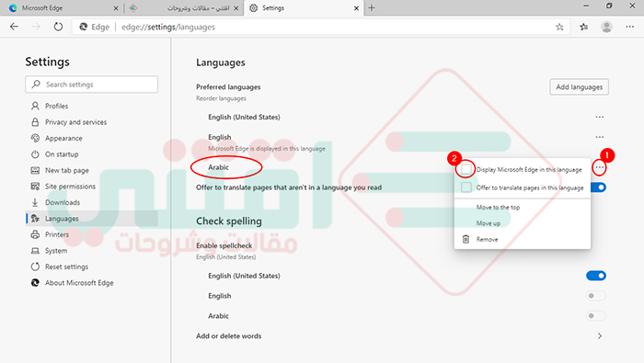Open System settings
Image resolution: width=644 pixels, height=363 pixels.
[56, 251]
